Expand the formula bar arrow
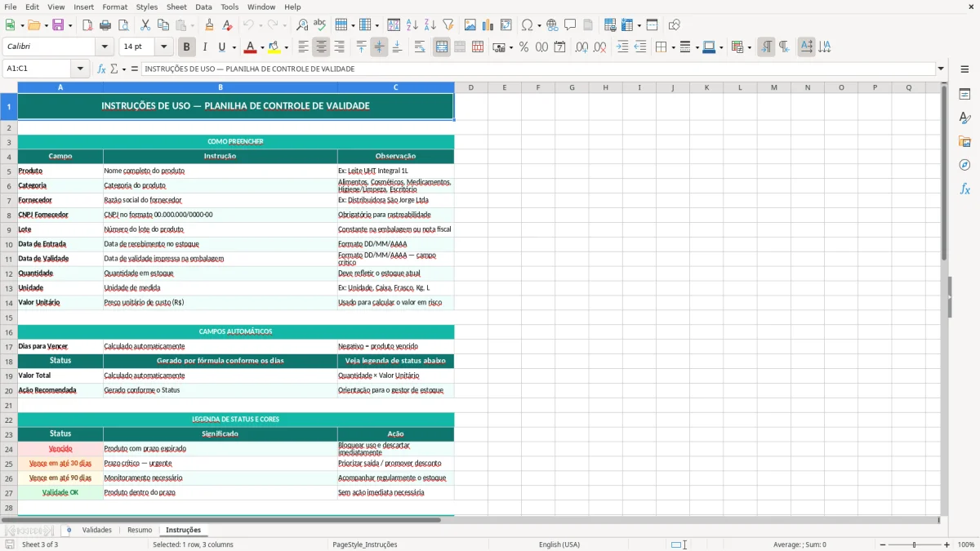The width and height of the screenshot is (980, 551). point(941,69)
